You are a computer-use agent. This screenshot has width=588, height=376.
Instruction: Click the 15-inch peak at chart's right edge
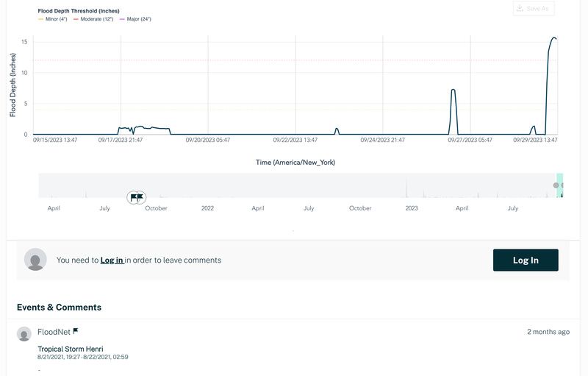pyautogui.click(x=553, y=38)
